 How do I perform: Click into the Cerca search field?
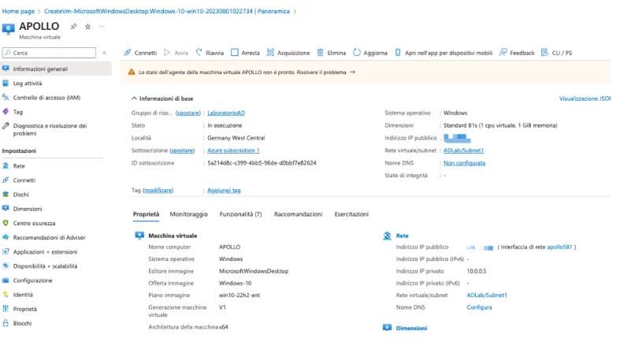49,53
